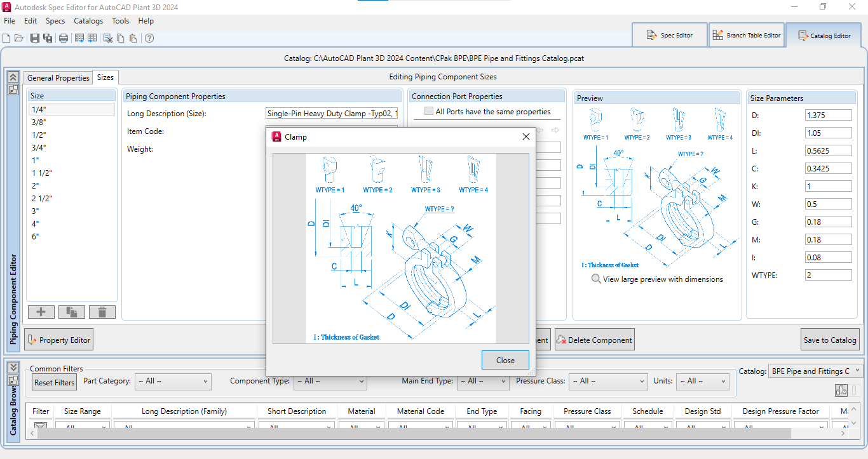The image size is (868, 459).
Task: Switch to the Branch Table Editor tab
Action: [746, 35]
